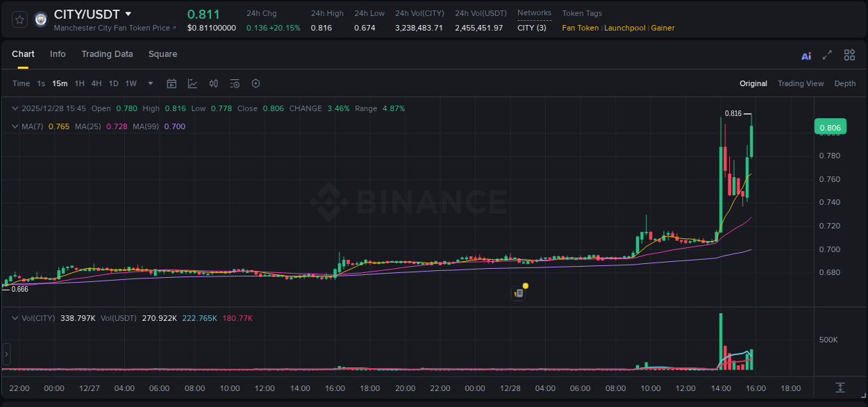Image resolution: width=868 pixels, height=407 pixels.
Task: Click the hexagon chart preferences icon
Action: point(256,83)
